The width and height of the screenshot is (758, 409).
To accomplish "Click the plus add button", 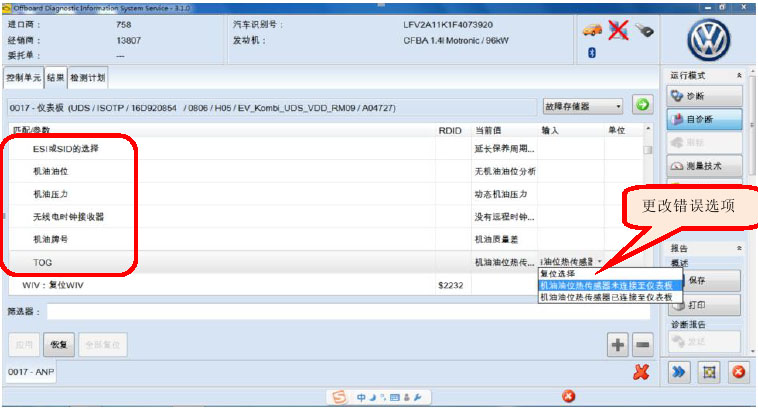I will click(617, 345).
